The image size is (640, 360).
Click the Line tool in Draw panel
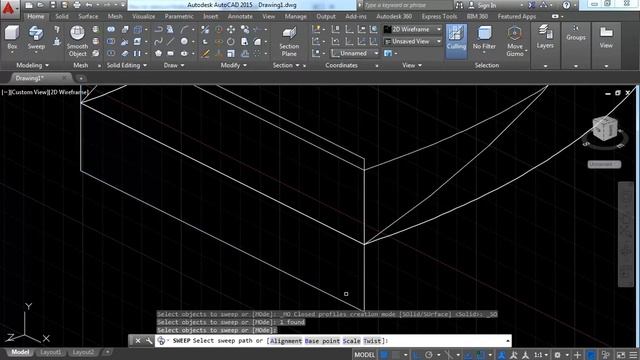[x=171, y=41]
